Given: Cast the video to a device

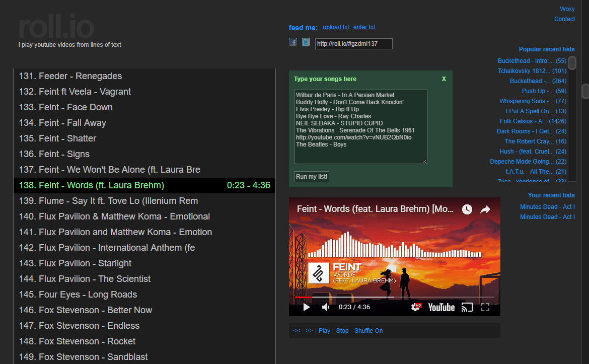Looking at the screenshot, I should click(x=467, y=307).
